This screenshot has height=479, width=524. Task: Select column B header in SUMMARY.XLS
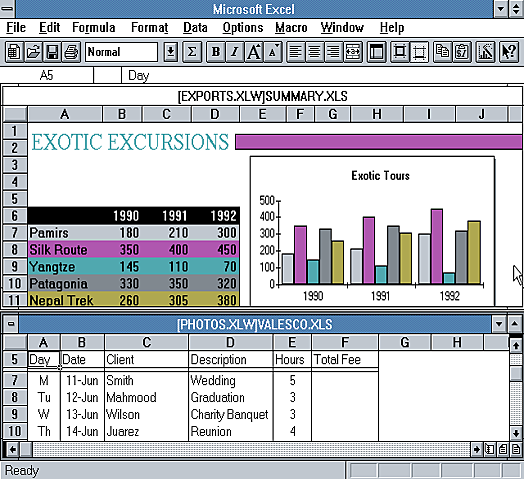point(122,114)
